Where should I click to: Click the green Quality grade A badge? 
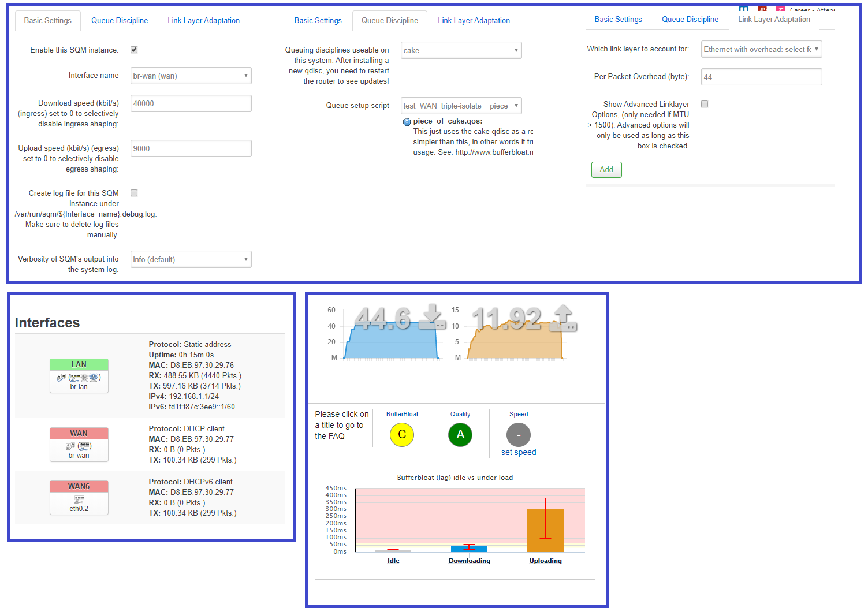coord(460,435)
